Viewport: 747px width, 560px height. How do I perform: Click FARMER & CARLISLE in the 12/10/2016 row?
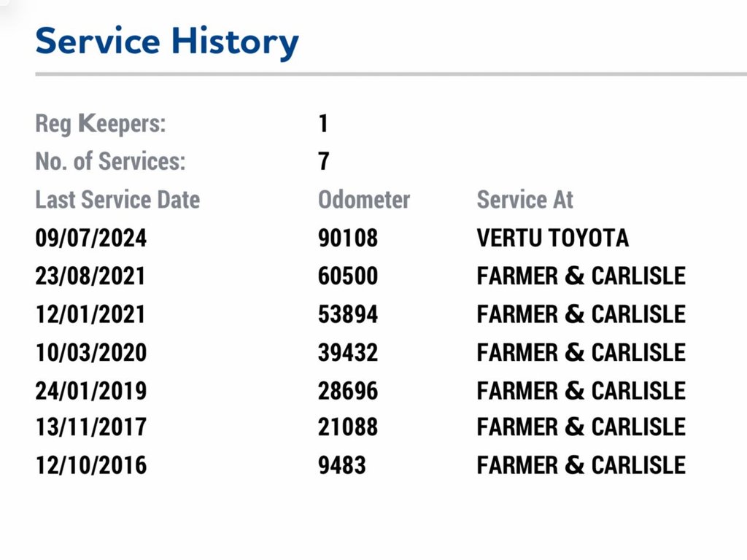[x=581, y=465]
